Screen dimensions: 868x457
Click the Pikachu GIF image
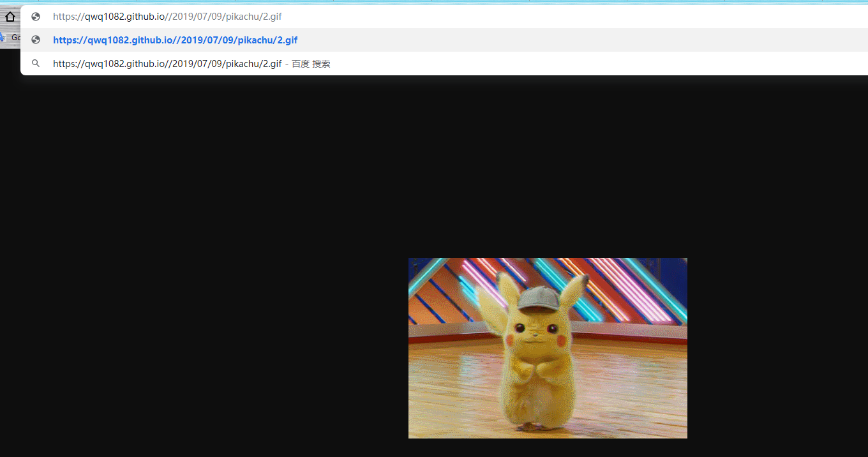pos(548,348)
